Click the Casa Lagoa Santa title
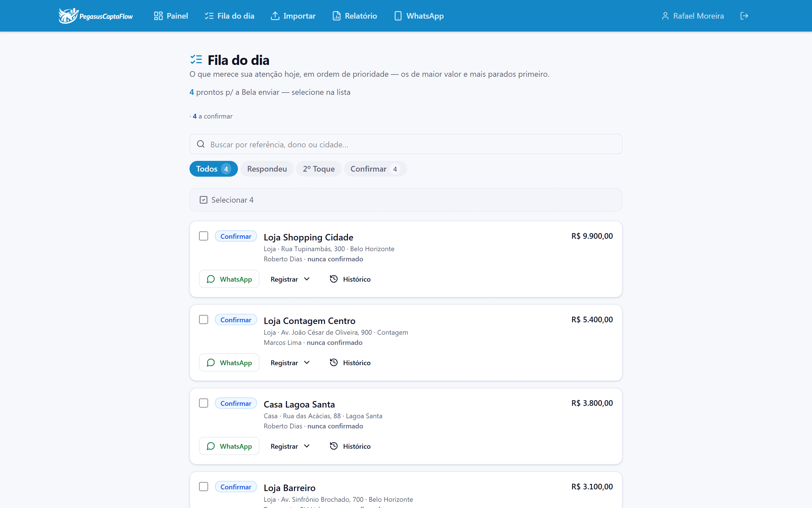The width and height of the screenshot is (812, 508). tap(299, 404)
